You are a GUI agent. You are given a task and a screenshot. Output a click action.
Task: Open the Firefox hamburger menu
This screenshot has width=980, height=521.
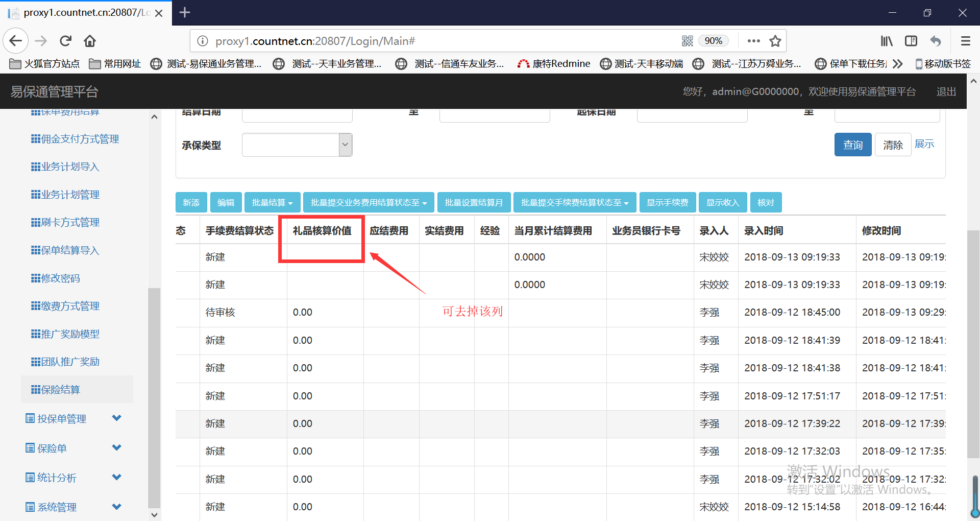(965, 41)
